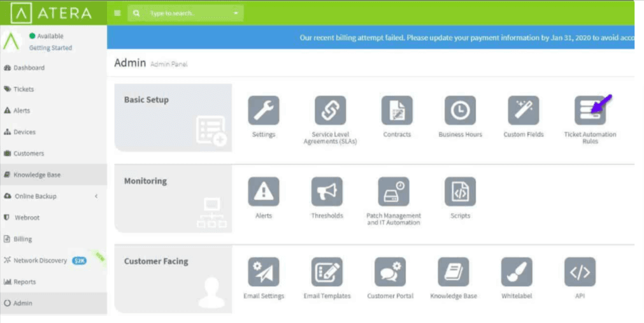Click the Patch Management and IT Automation label

(394, 219)
